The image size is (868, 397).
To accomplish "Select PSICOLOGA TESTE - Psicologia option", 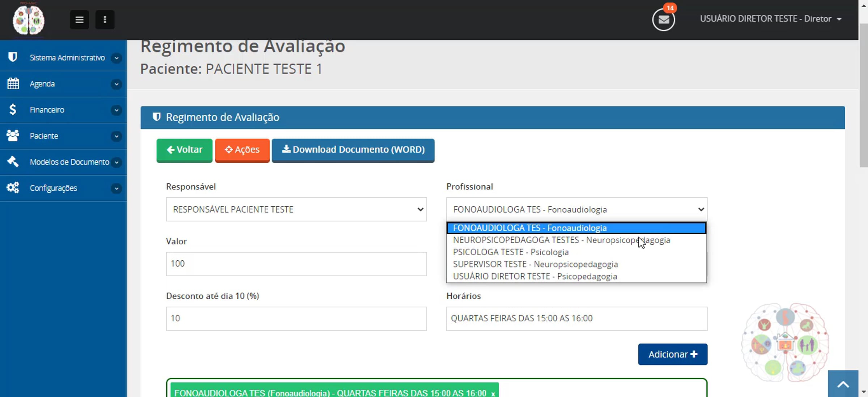I will (511, 252).
